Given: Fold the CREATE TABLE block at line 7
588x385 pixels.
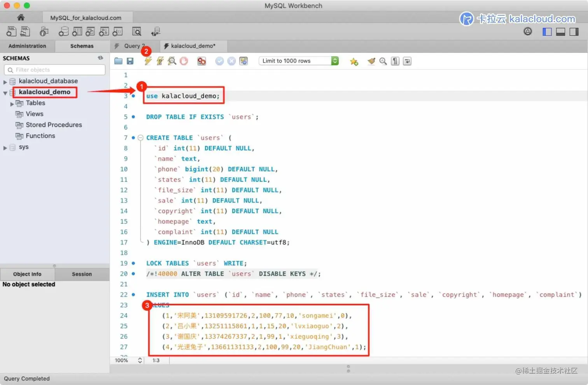Looking at the screenshot, I should coord(141,138).
